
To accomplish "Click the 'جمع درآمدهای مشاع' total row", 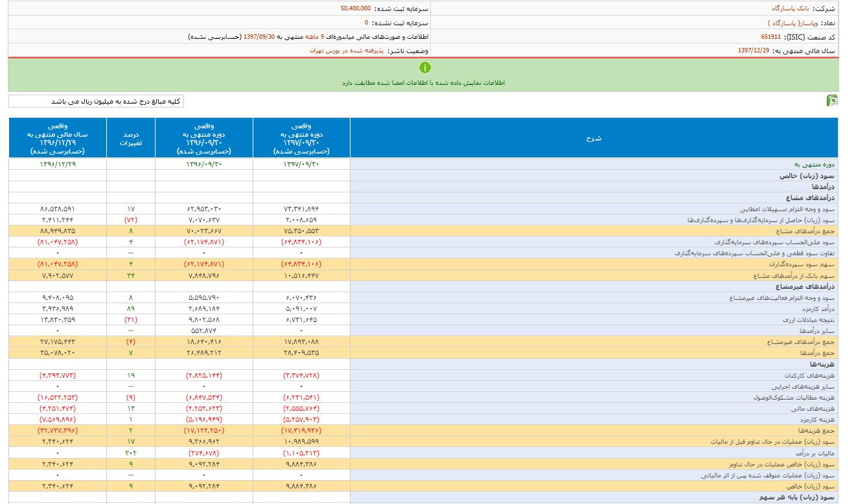I will pos(424,231).
